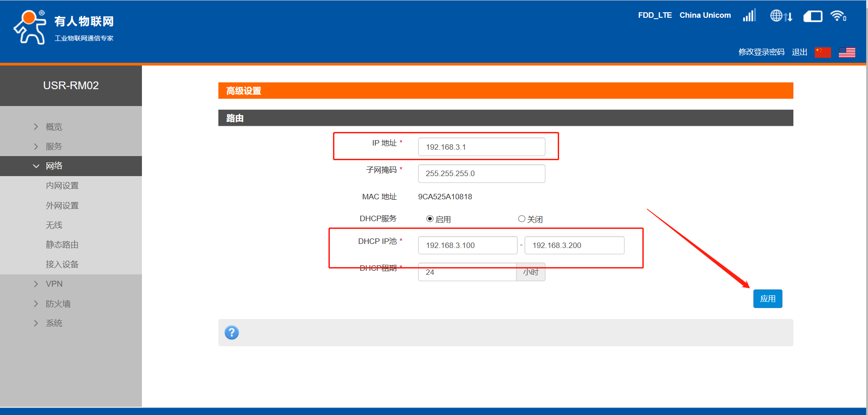Screen dimensions: 868x415
Task: Expand the VPN sidebar section
Action: click(54, 284)
